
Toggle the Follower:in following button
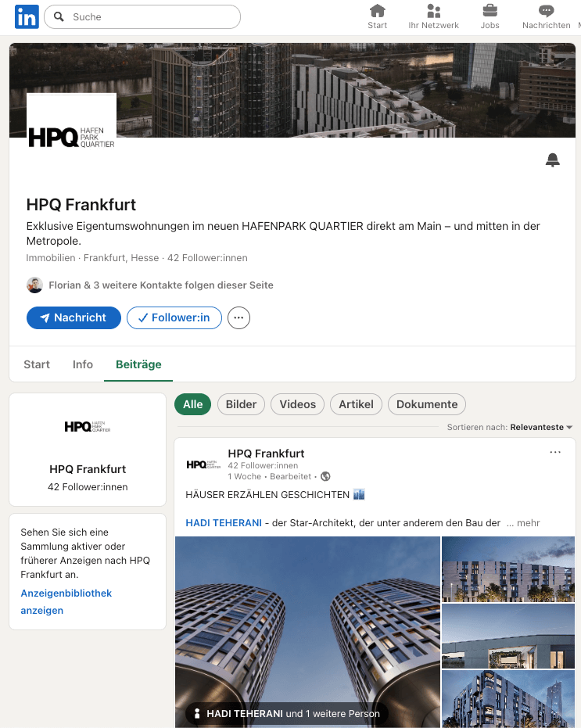[174, 318]
